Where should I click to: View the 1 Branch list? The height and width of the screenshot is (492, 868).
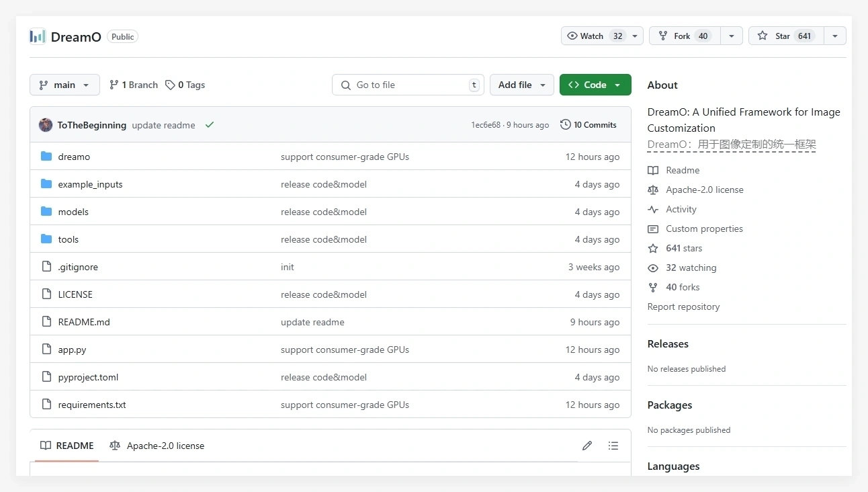click(134, 85)
